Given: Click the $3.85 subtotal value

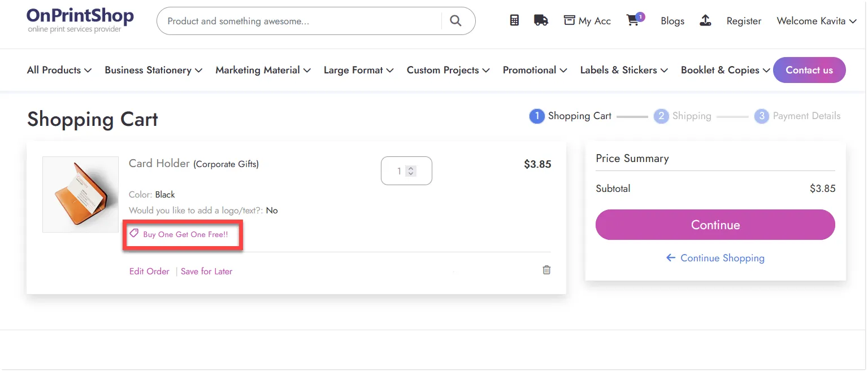Looking at the screenshot, I should 822,189.
